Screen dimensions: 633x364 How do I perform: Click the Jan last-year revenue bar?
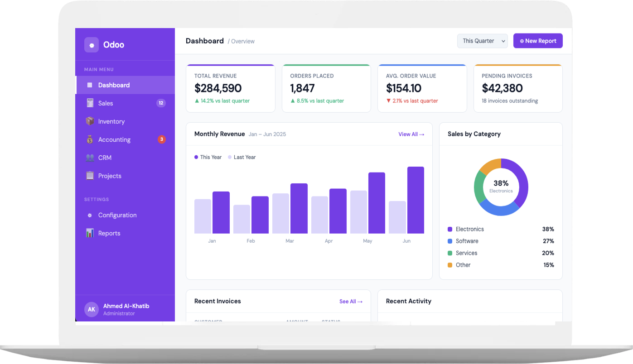point(203,216)
